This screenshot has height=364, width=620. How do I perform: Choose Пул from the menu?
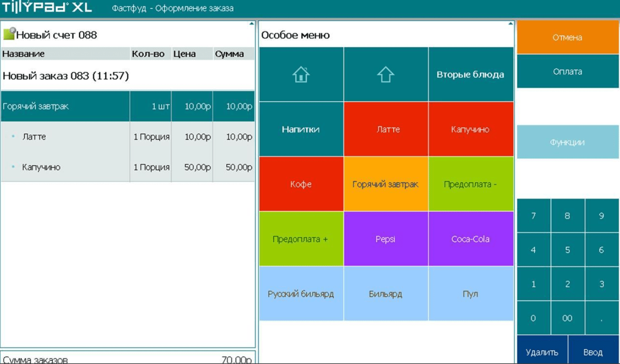[471, 294]
